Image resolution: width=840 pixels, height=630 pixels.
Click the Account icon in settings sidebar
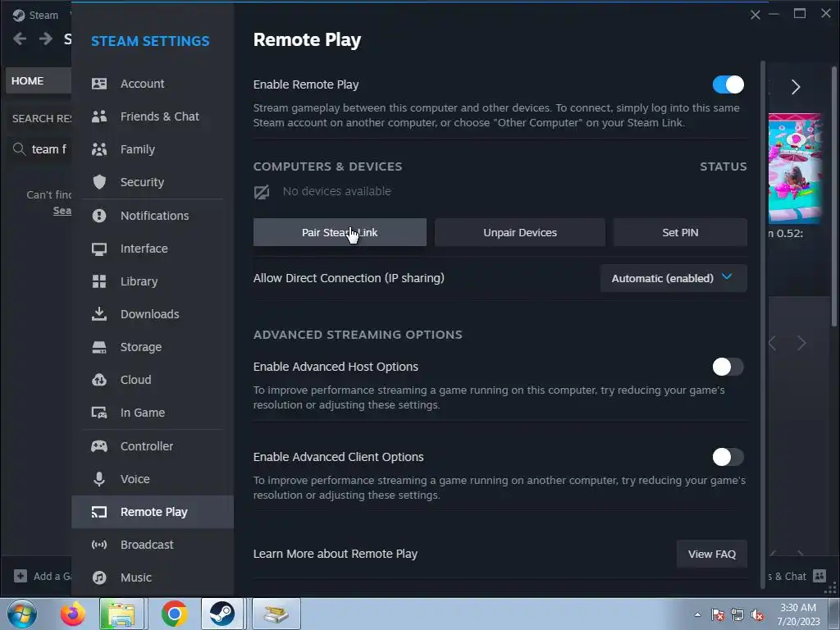tap(99, 84)
